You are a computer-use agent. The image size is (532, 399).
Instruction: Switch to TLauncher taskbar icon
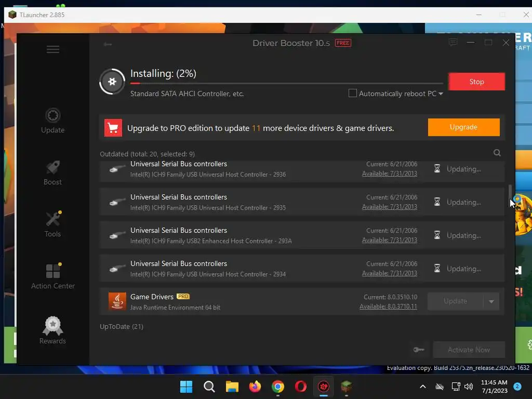point(347,387)
